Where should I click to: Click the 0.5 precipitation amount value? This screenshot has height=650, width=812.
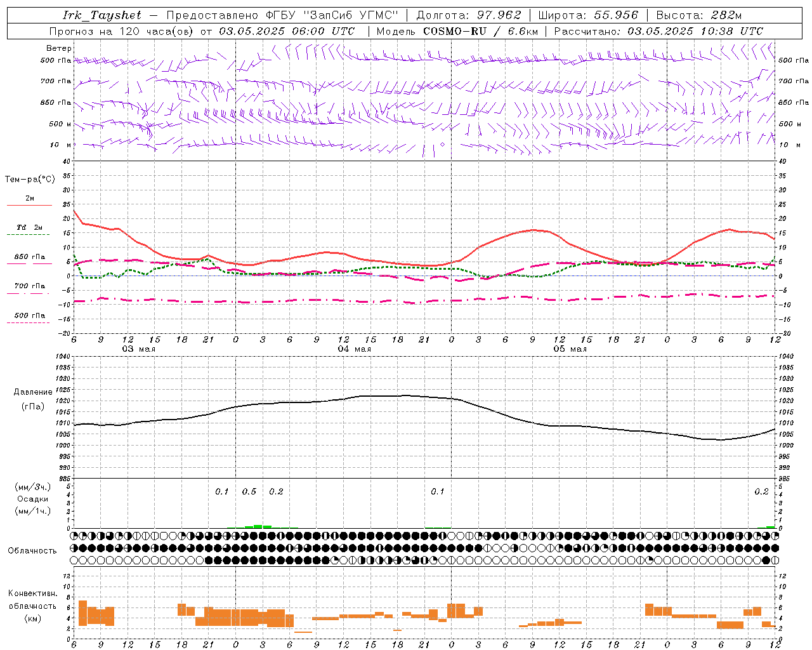(x=249, y=492)
